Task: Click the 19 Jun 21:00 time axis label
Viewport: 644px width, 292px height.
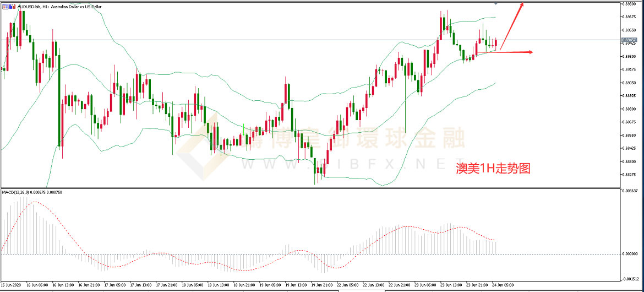Action: 323,285
